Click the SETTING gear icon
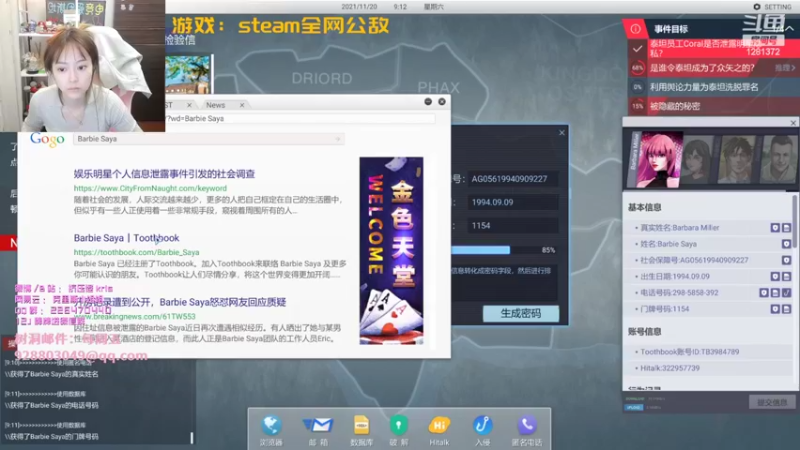The height and width of the screenshot is (450, 800). 757,7
